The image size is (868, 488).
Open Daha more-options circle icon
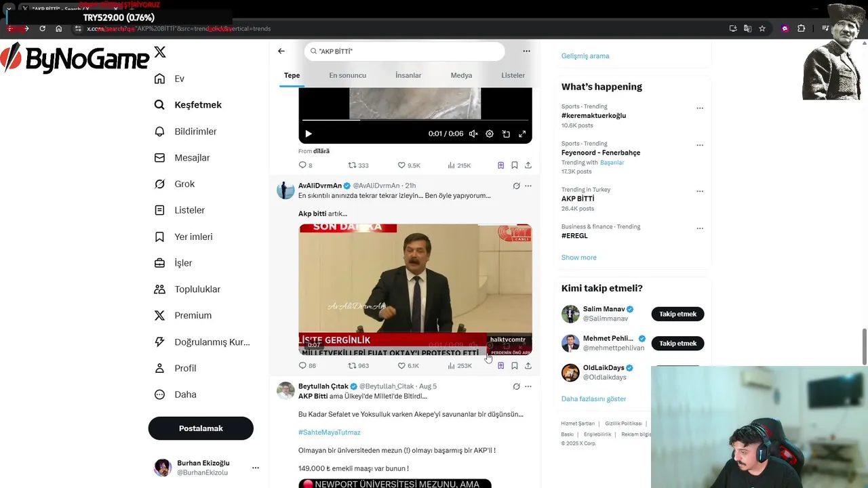pyautogui.click(x=159, y=394)
